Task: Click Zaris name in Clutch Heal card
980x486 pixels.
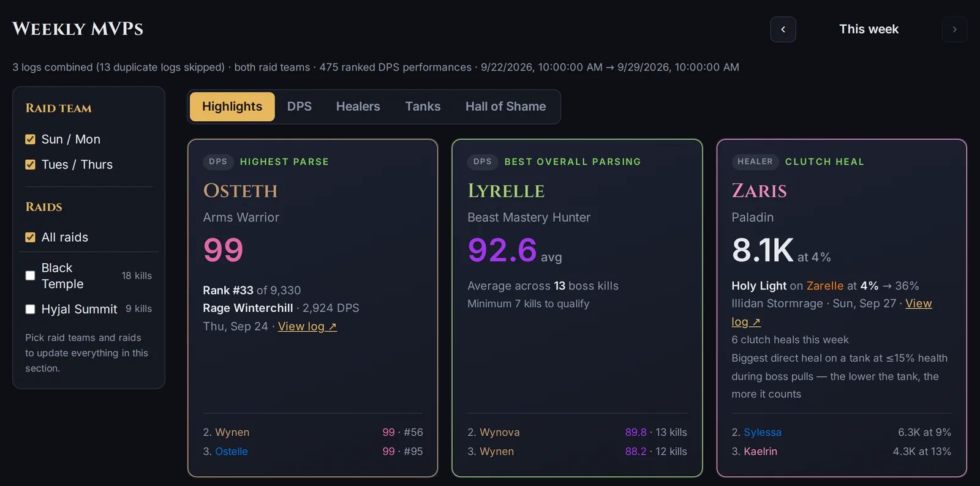Action: pyautogui.click(x=759, y=191)
